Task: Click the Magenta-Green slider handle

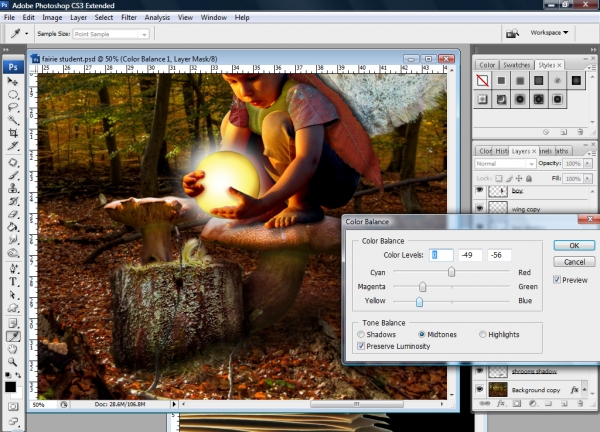Action: click(x=422, y=287)
